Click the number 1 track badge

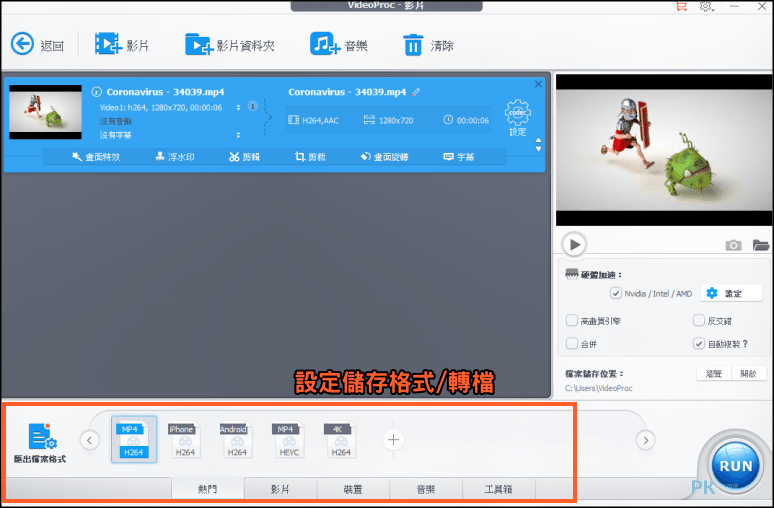pyautogui.click(x=252, y=106)
